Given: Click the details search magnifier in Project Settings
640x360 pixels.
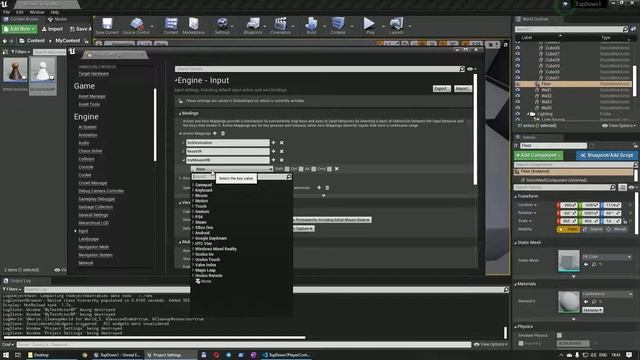Looking at the screenshot, I should [x=462, y=69].
